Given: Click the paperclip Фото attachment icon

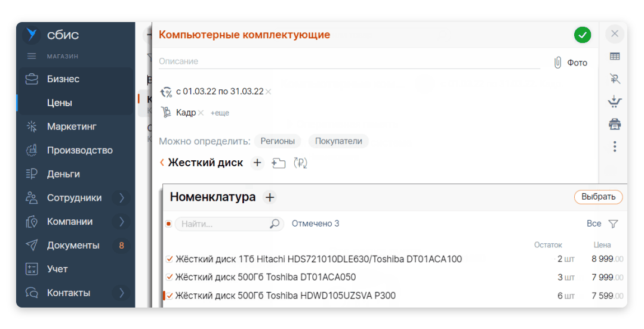Looking at the screenshot, I should tap(558, 63).
